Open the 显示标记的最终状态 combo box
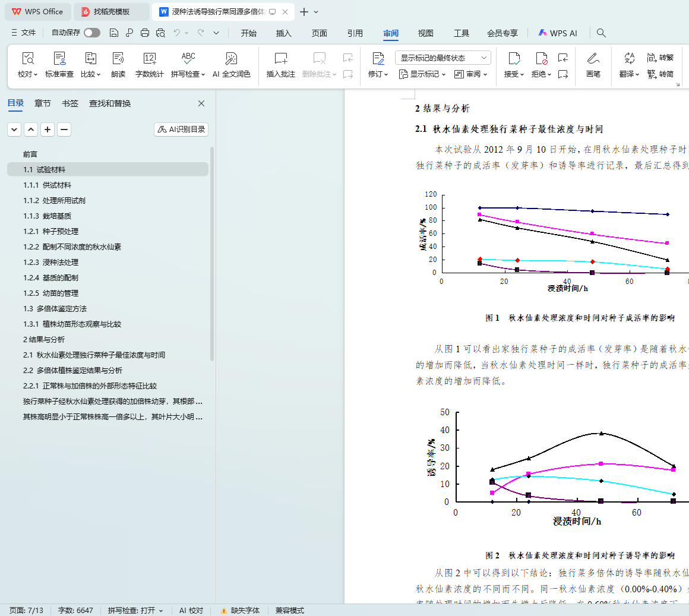The image size is (689, 616). click(x=443, y=58)
